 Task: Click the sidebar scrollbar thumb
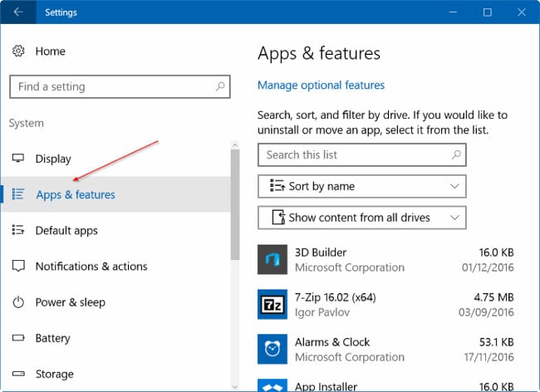coord(235,205)
